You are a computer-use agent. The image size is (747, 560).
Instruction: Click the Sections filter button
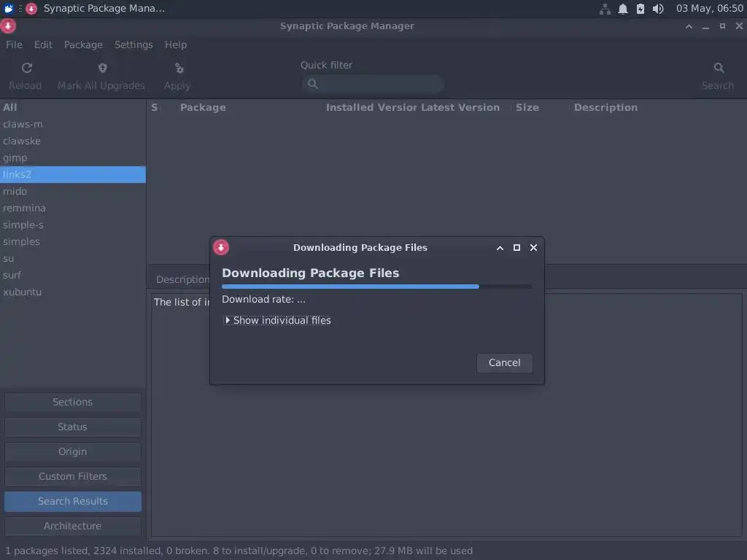click(73, 402)
